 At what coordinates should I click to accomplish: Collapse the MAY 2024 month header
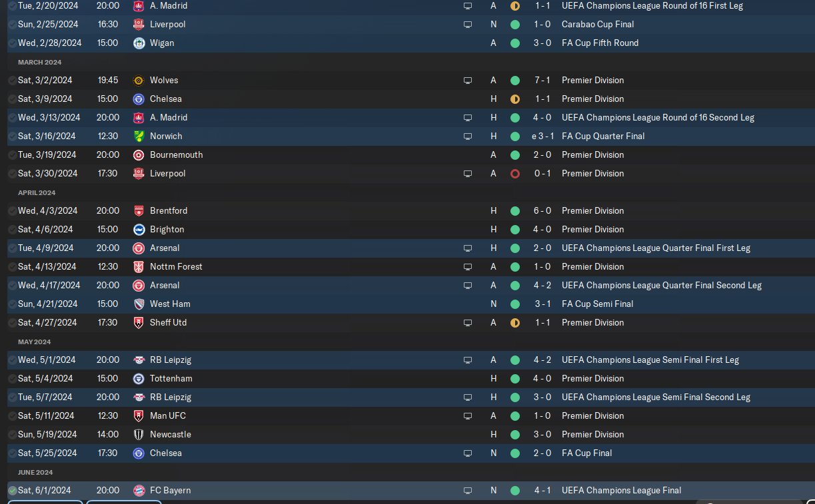[34, 342]
